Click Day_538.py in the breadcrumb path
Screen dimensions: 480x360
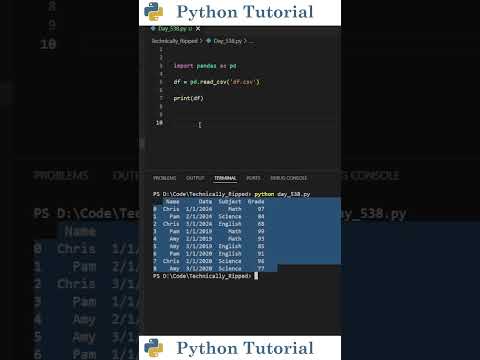[x=227, y=41]
